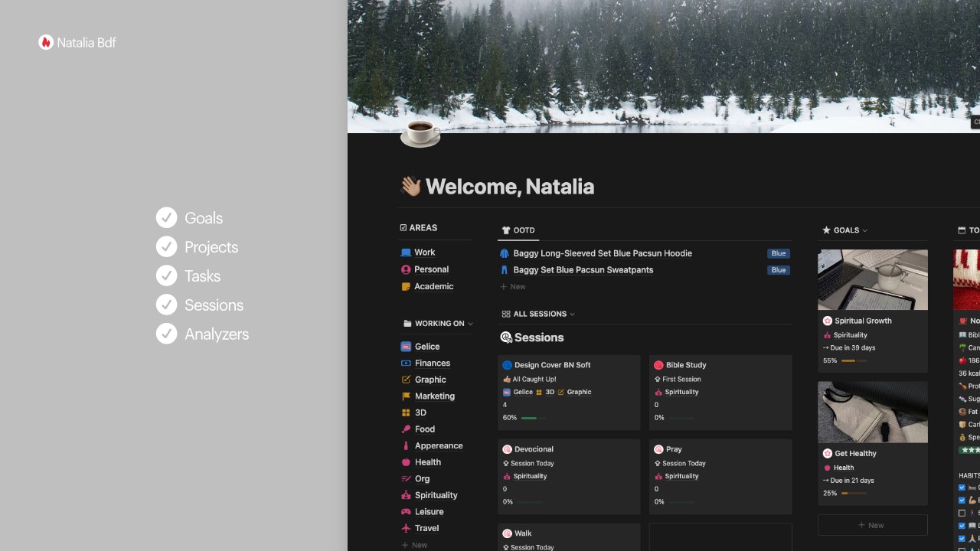Screen dimensions: 980x551
Task: Open the Personal area page
Action: click(x=431, y=269)
